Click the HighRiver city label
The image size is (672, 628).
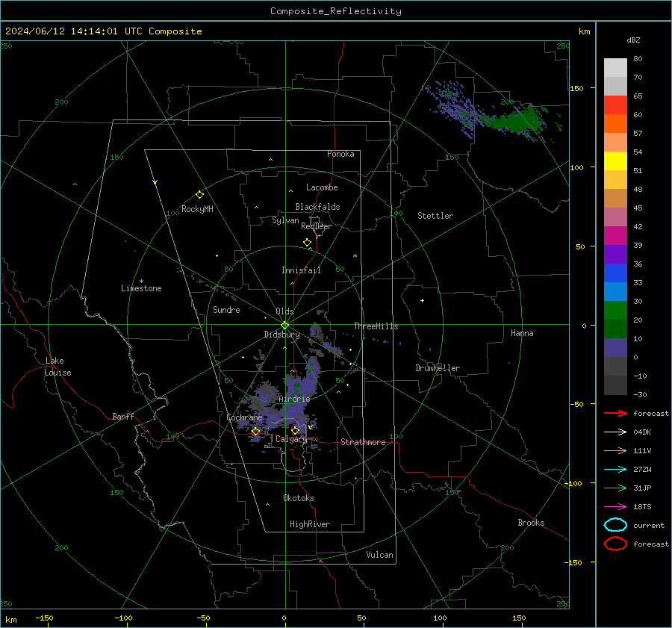(310, 524)
